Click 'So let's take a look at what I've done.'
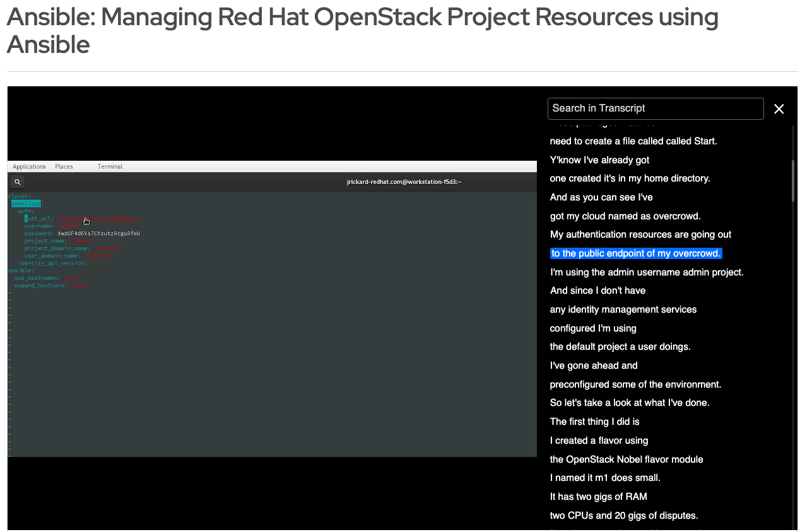Image resolution: width=800 pixels, height=532 pixels. (x=630, y=402)
